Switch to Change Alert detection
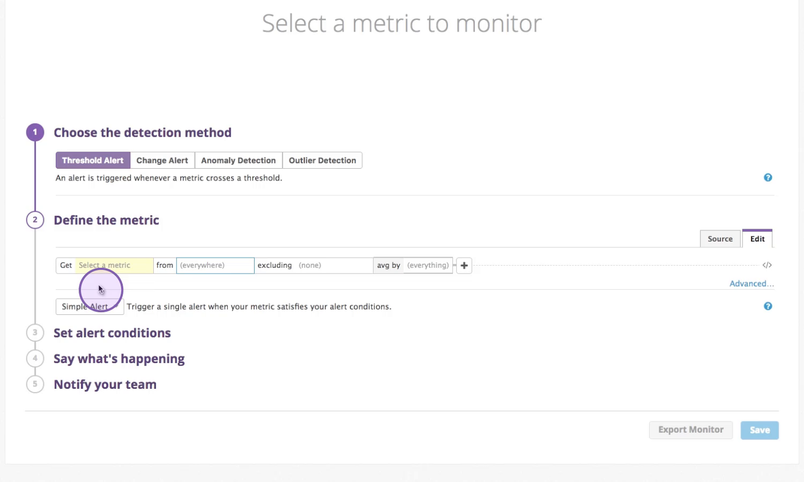 162,160
